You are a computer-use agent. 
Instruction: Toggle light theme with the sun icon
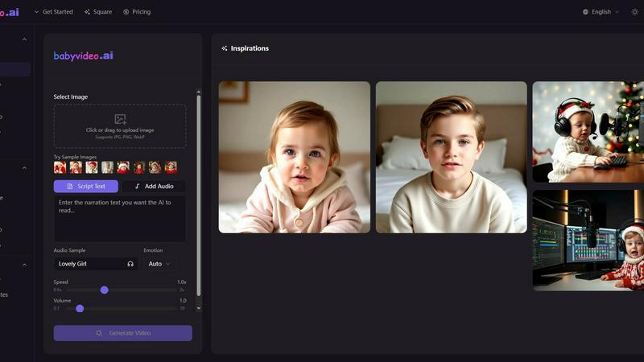pyautogui.click(x=634, y=12)
